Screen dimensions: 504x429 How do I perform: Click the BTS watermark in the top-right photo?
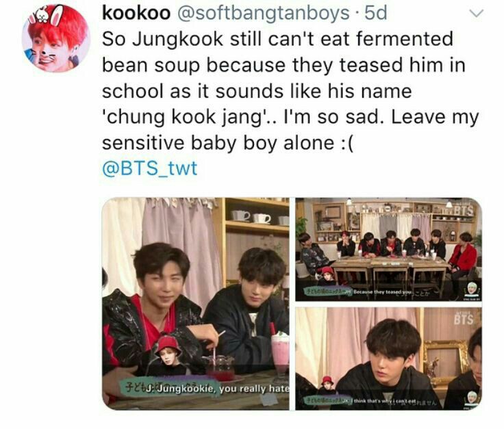(x=463, y=210)
